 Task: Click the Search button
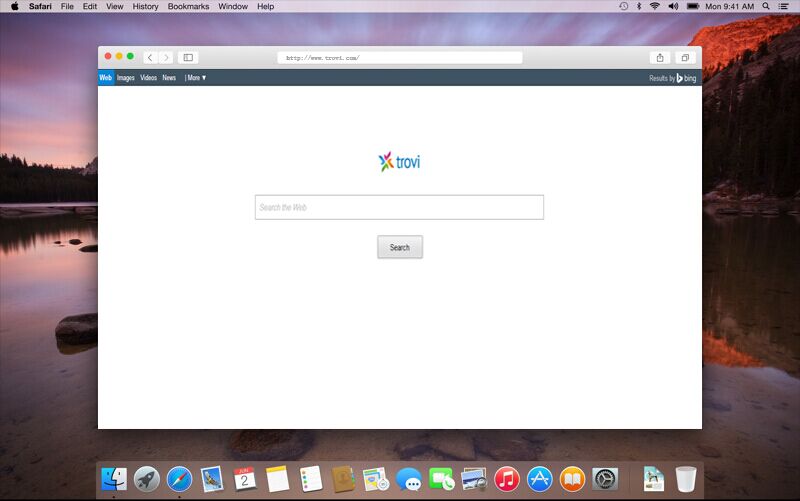400,247
